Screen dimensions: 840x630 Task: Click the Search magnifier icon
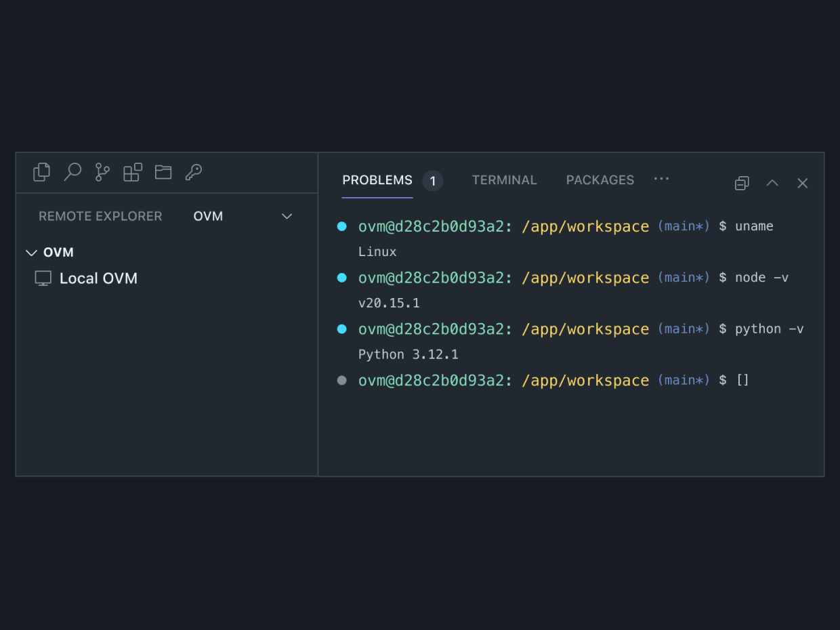click(x=72, y=172)
